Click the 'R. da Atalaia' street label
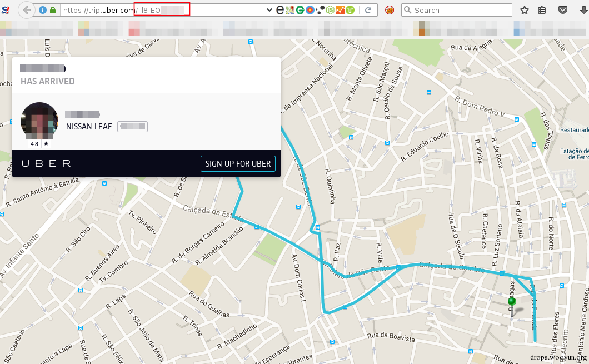589x364 pixels. (519, 220)
